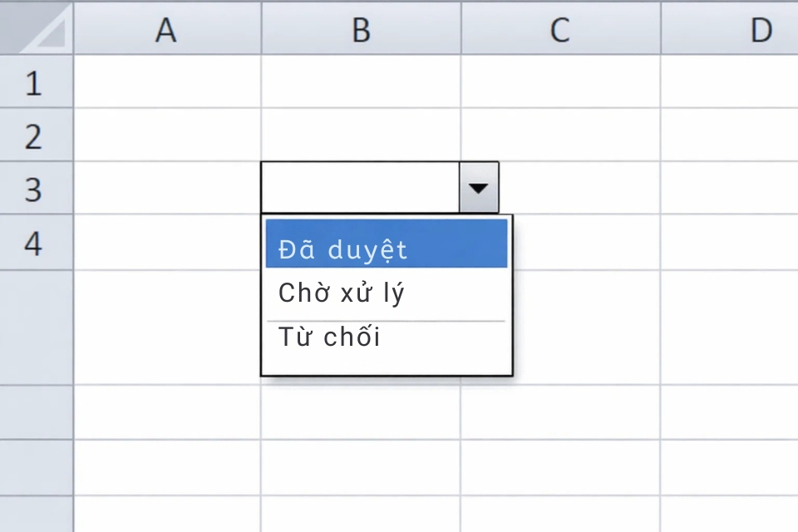Click the Select All corner triangle
The image size is (798, 532).
pos(35,30)
